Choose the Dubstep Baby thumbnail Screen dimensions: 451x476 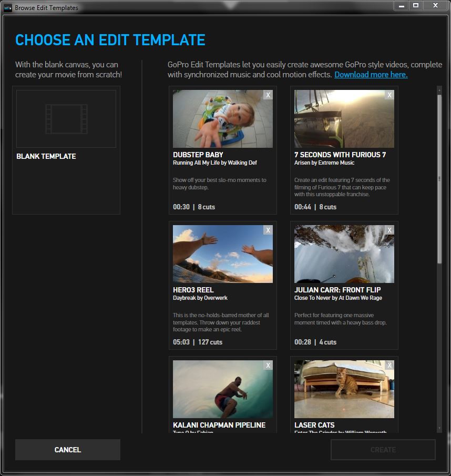tap(223, 119)
